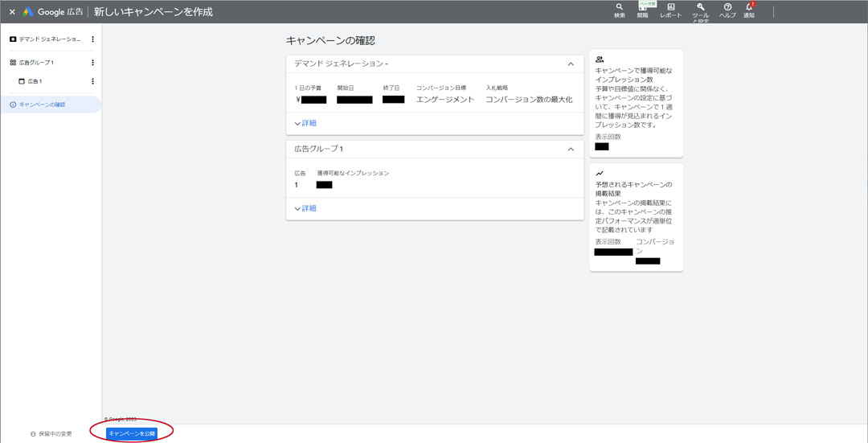The width and height of the screenshot is (868, 443).
Task: Collapse the 広告グループ 1 card
Action: 571,149
